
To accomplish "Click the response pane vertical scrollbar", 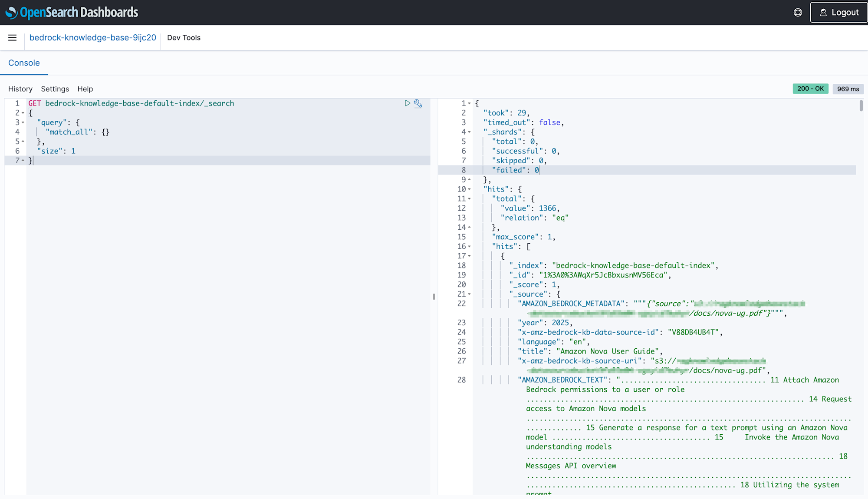I will 861,106.
